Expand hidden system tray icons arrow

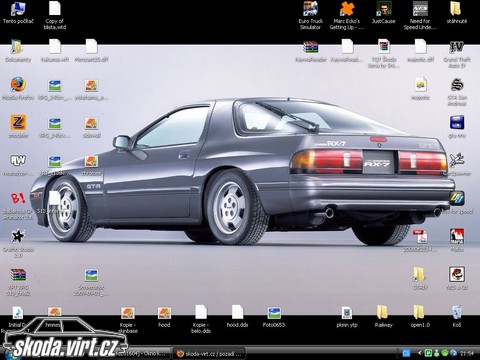(x=420, y=353)
